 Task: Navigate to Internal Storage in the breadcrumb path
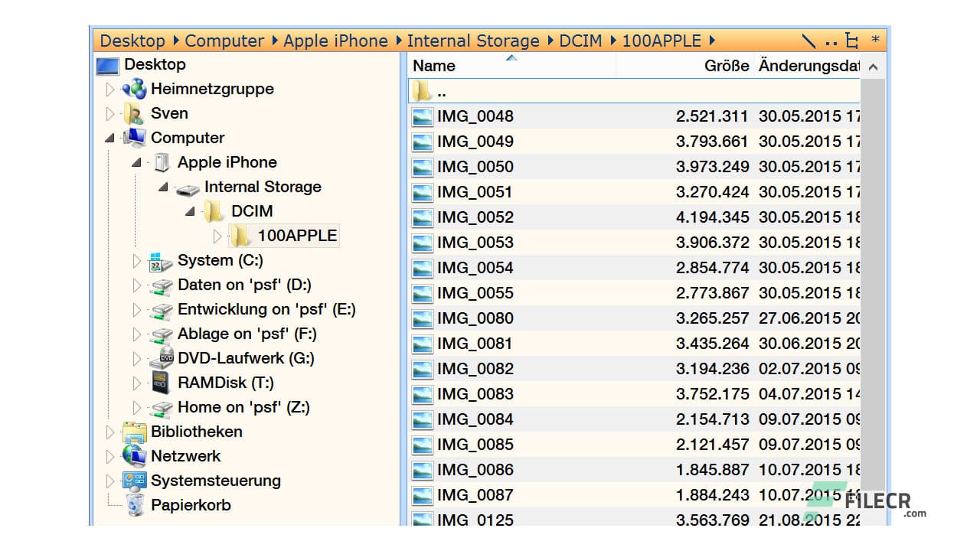pyautogui.click(x=472, y=41)
